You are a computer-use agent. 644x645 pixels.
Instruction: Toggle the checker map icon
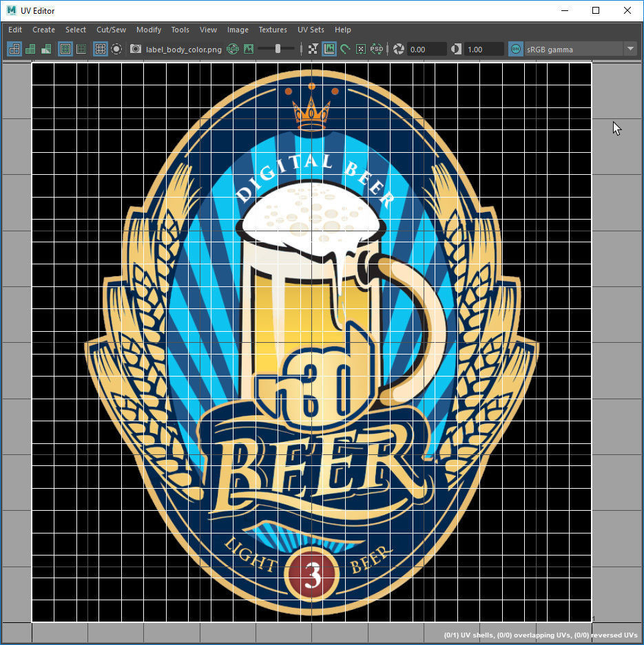[x=313, y=50]
